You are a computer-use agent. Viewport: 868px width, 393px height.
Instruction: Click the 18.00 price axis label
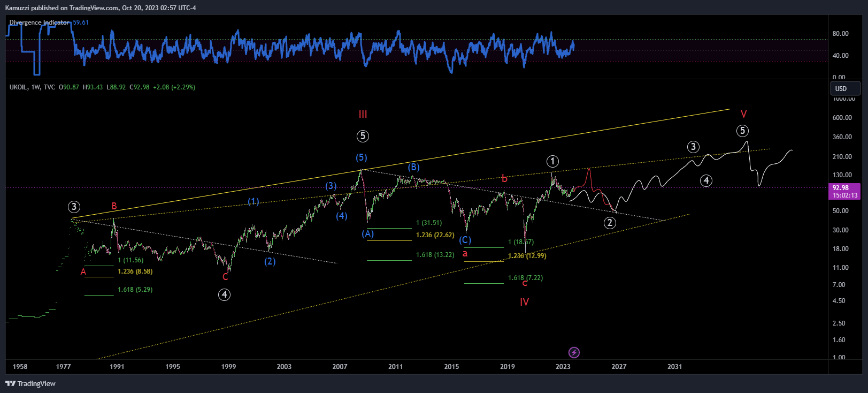coord(840,249)
